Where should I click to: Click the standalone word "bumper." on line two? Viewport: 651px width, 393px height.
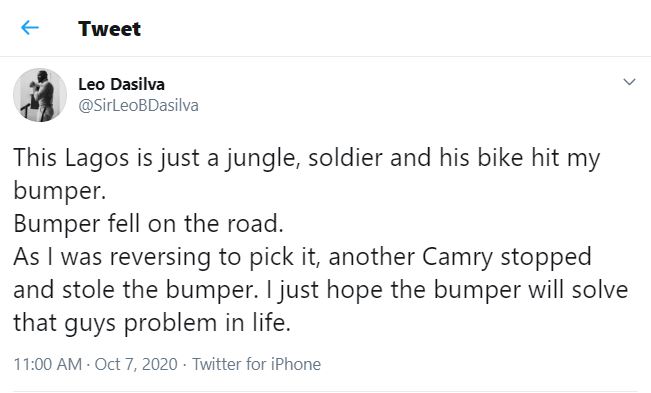60,191
